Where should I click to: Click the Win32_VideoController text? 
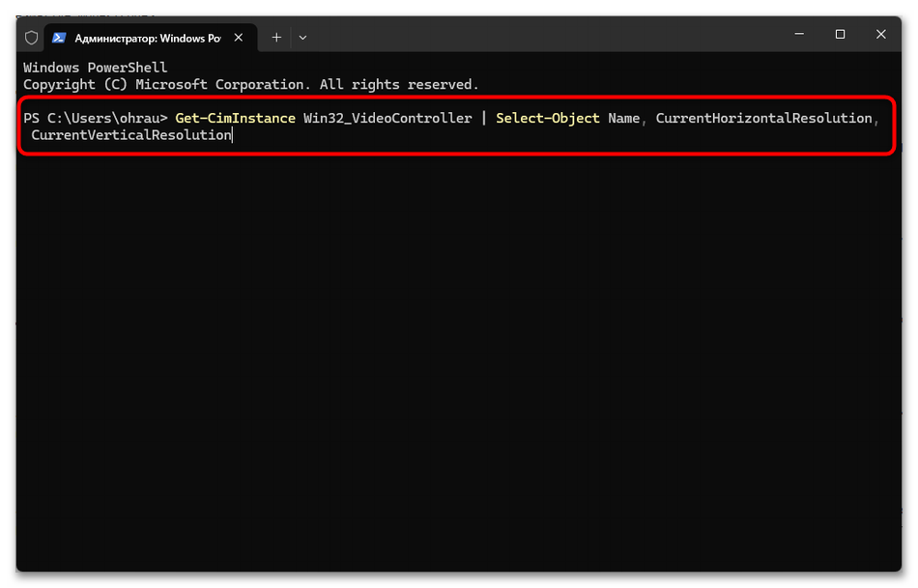coord(387,118)
